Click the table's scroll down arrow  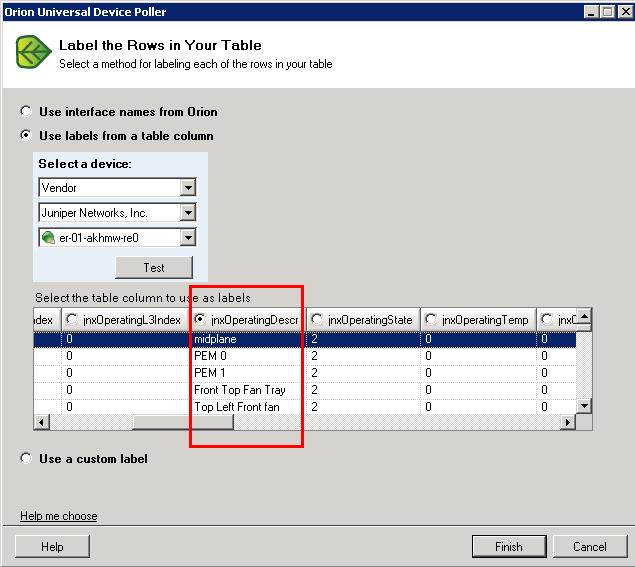pyautogui.click(x=584, y=405)
